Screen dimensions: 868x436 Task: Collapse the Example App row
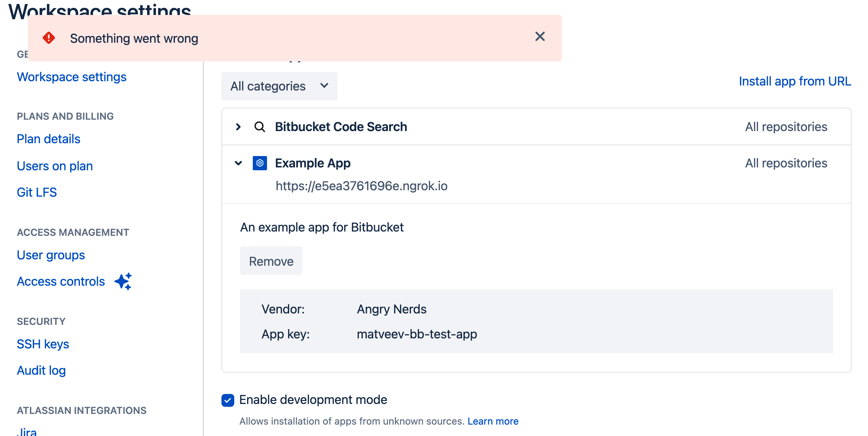pos(238,163)
